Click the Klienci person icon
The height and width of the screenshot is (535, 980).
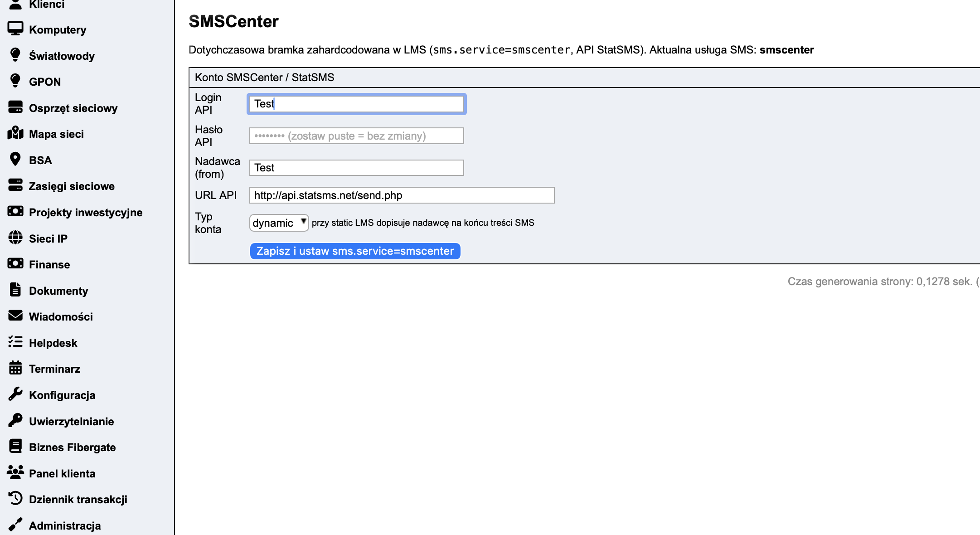click(x=15, y=4)
